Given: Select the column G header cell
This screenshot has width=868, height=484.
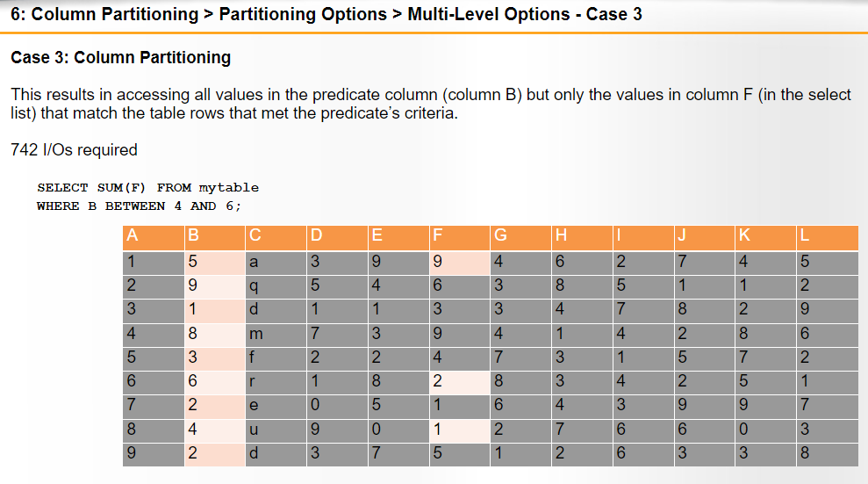Looking at the screenshot, I should (x=520, y=237).
